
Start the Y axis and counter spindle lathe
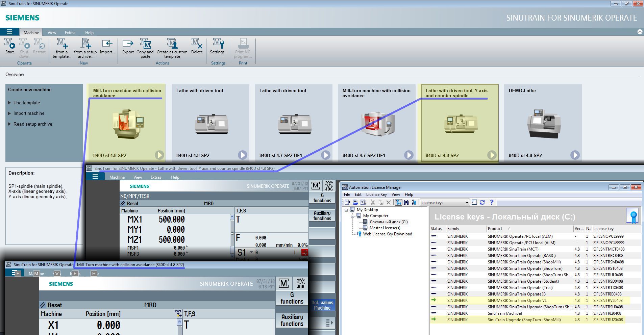pyautogui.click(x=492, y=155)
